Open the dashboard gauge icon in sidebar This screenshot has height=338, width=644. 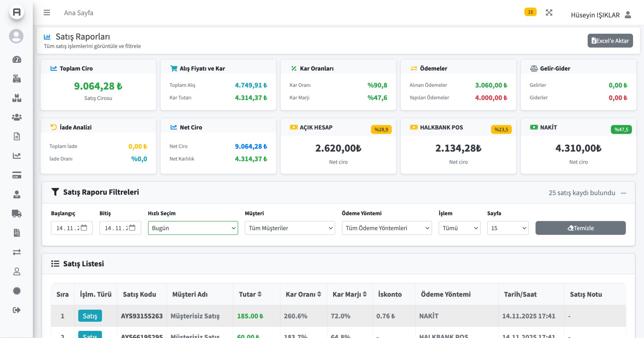(17, 59)
